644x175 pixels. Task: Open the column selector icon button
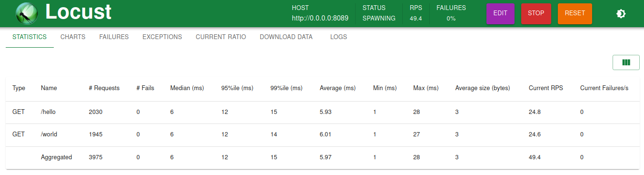(626, 62)
